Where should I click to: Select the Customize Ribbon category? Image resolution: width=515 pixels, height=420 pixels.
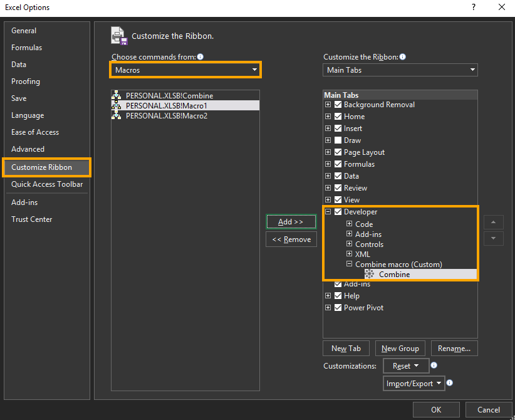point(46,167)
